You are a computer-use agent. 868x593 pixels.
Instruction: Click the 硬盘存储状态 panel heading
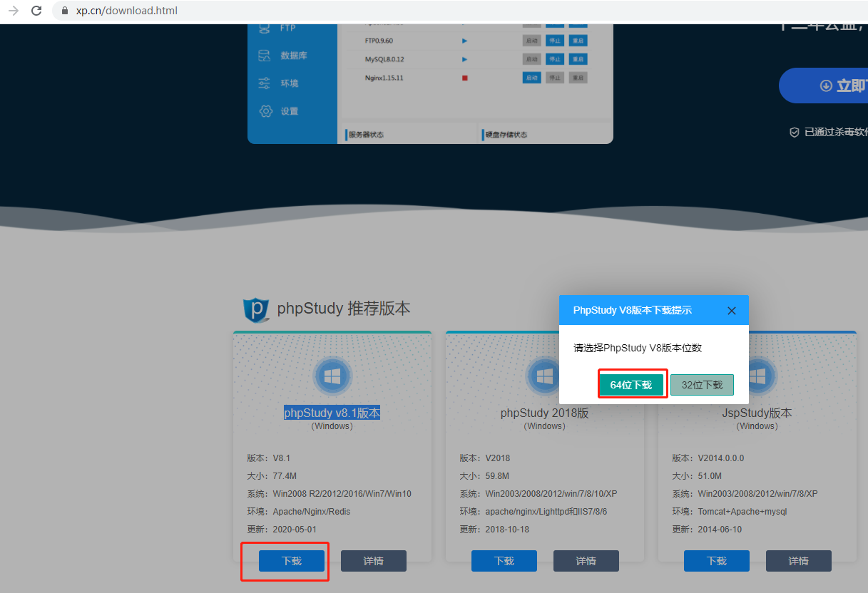[x=506, y=134]
